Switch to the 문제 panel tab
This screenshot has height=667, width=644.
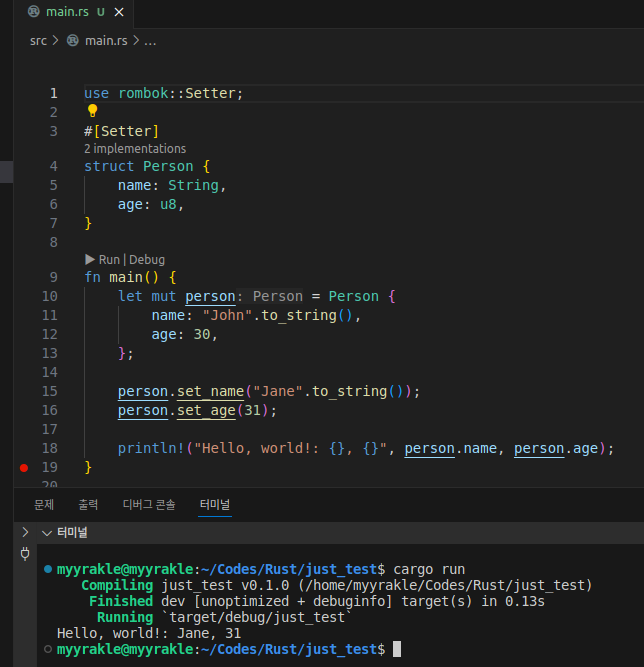44,505
